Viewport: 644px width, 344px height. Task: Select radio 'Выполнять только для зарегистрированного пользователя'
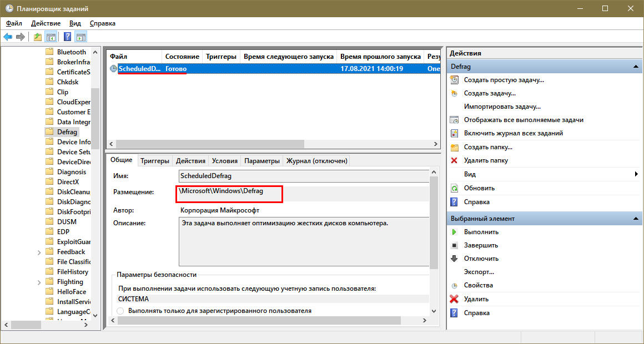pos(120,311)
